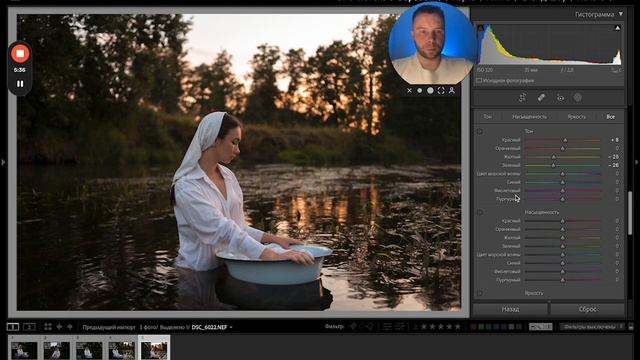This screenshot has width=640, height=360.
Task: Click the Оранжевый slider in the Насыщенность section
Action: click(x=562, y=229)
